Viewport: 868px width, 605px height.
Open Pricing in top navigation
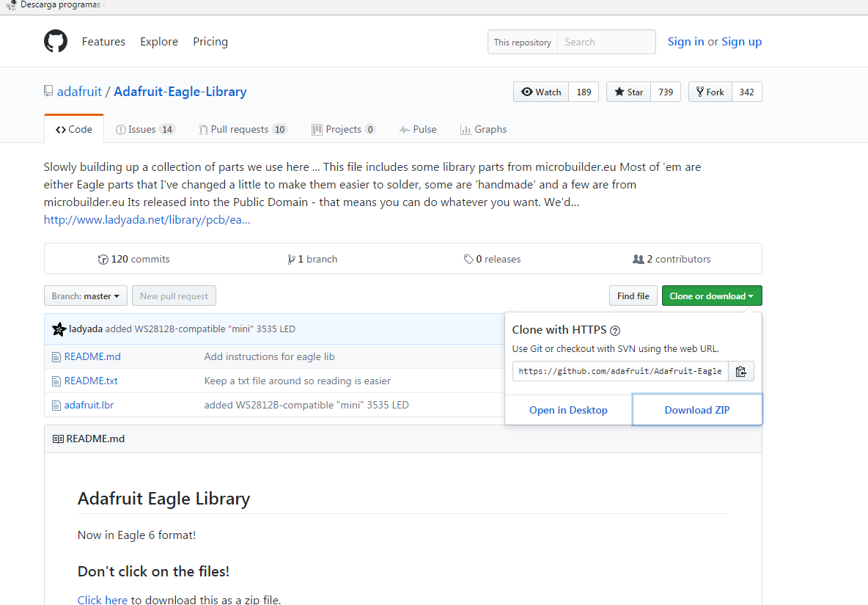[x=210, y=42]
